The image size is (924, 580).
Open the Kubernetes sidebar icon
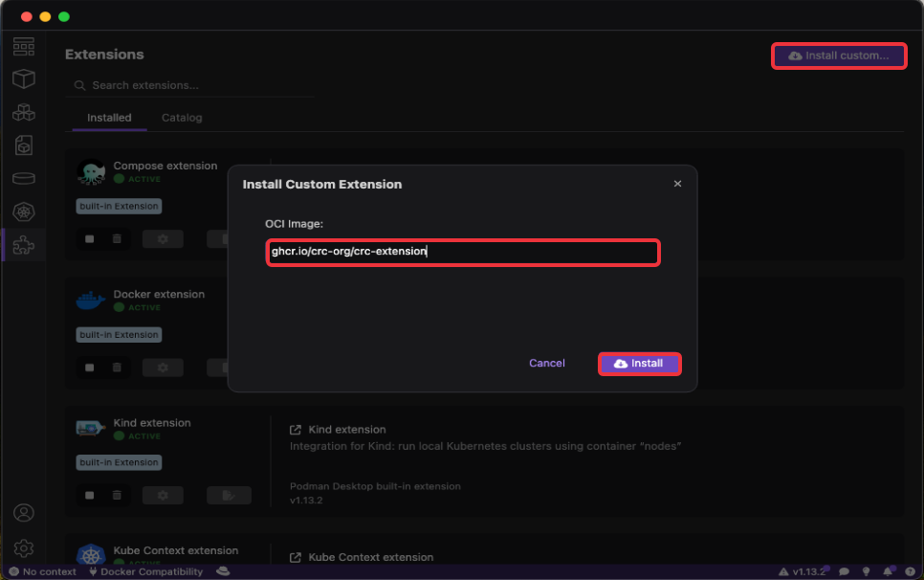24,212
